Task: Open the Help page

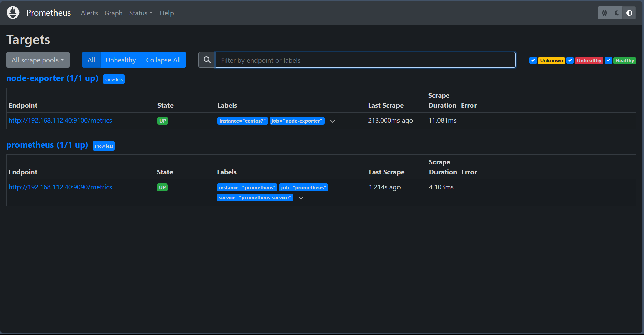Action: (166, 13)
